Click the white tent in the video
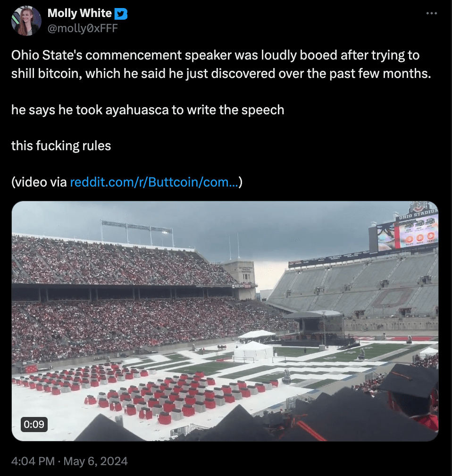Viewport: 452px width, 476px height. [x=253, y=350]
